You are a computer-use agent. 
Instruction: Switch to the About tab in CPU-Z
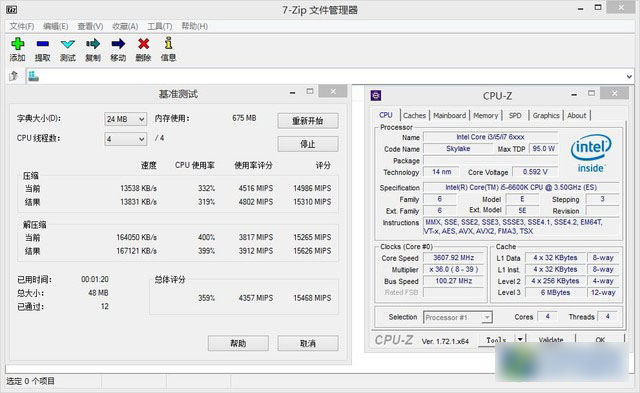click(576, 115)
